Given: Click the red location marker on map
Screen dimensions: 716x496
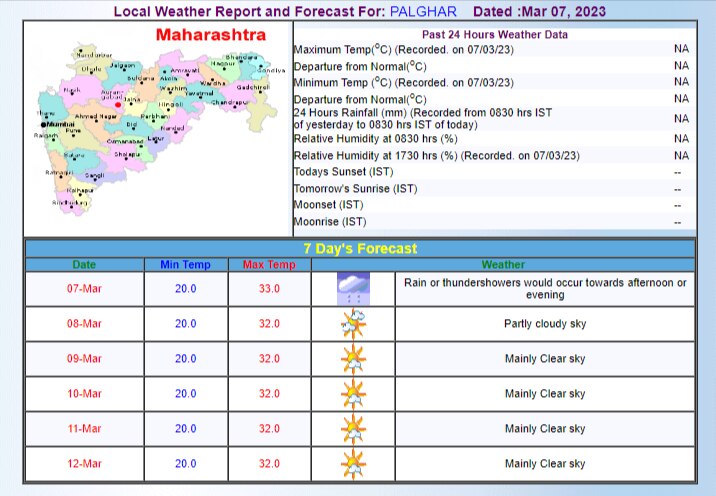Looking at the screenshot, I should pyautogui.click(x=118, y=103).
